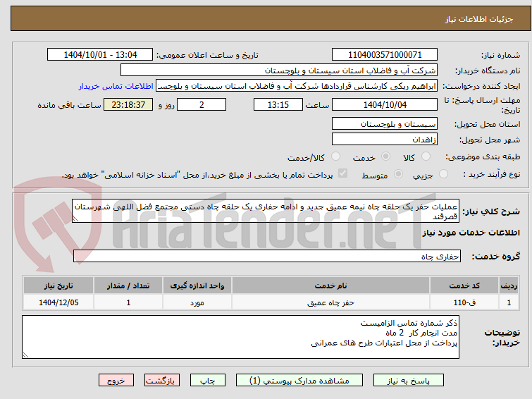Click the need date 1404/12/05 cell
The width and height of the screenshot is (532, 399).
(x=58, y=302)
